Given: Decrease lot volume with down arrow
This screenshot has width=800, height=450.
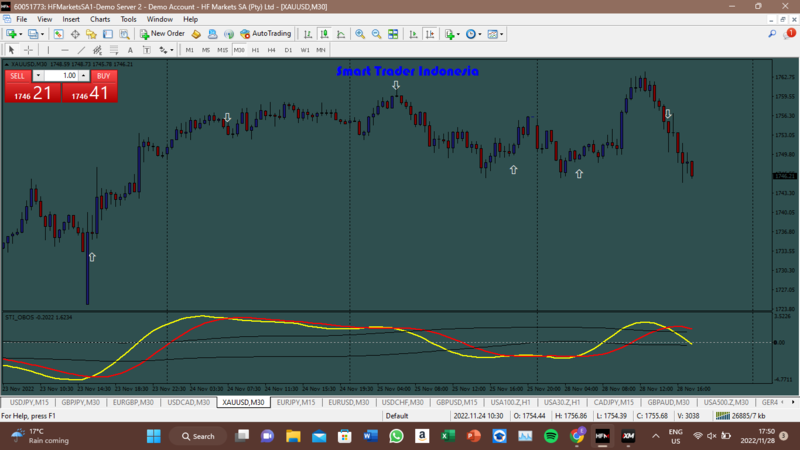Looking at the screenshot, I should coord(38,76).
